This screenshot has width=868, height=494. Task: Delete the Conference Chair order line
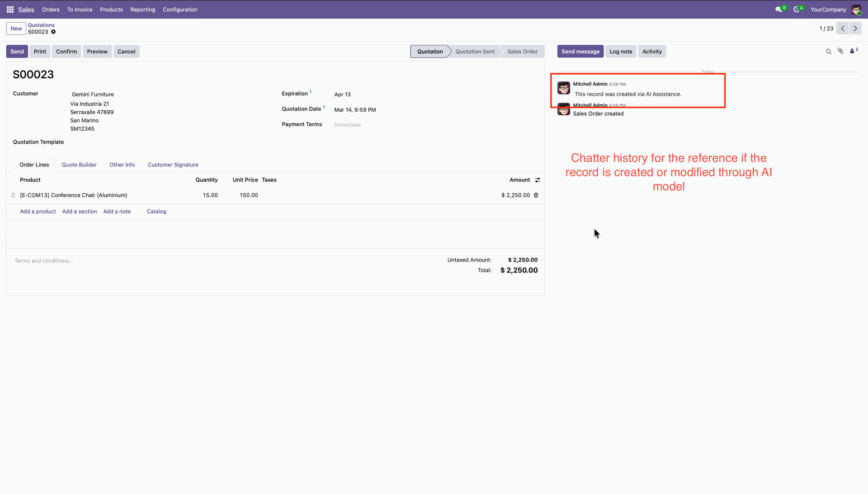[x=536, y=195]
